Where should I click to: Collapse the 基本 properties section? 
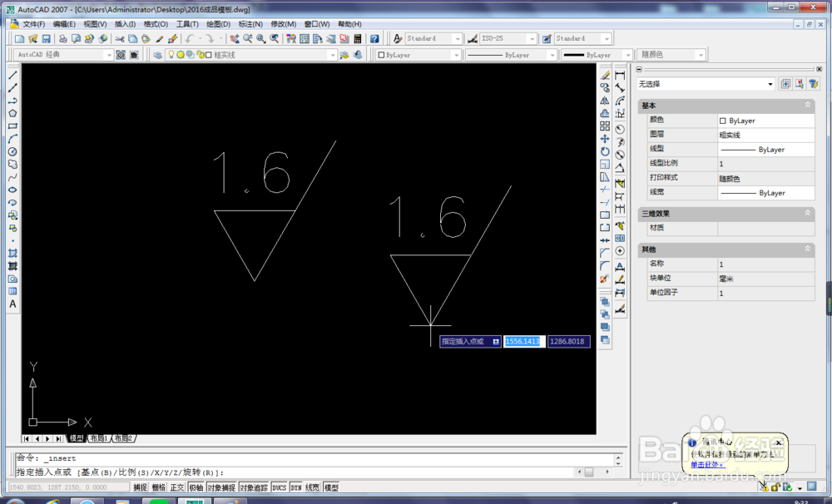808,105
